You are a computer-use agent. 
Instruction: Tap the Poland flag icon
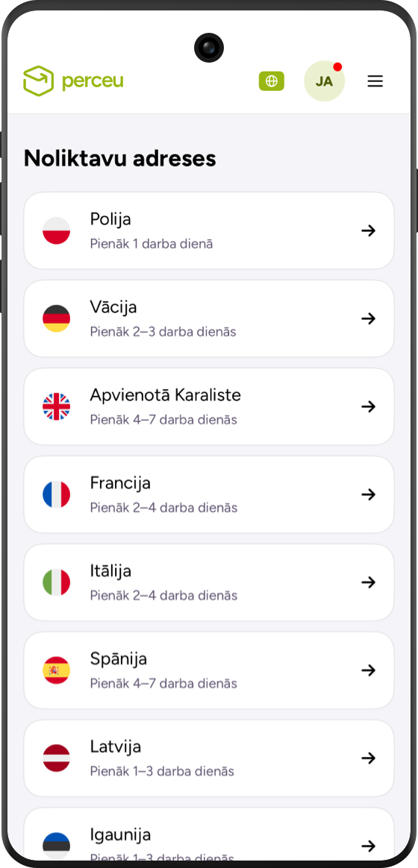point(57,231)
